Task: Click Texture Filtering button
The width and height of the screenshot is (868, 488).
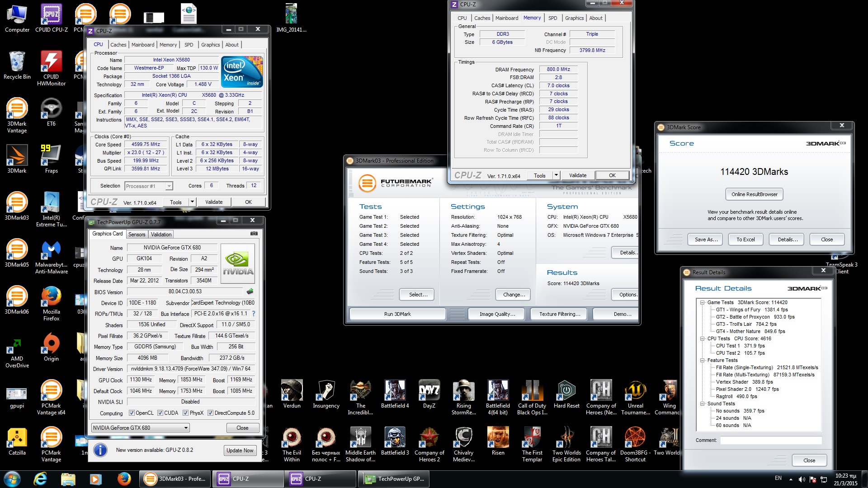Action: tap(560, 314)
